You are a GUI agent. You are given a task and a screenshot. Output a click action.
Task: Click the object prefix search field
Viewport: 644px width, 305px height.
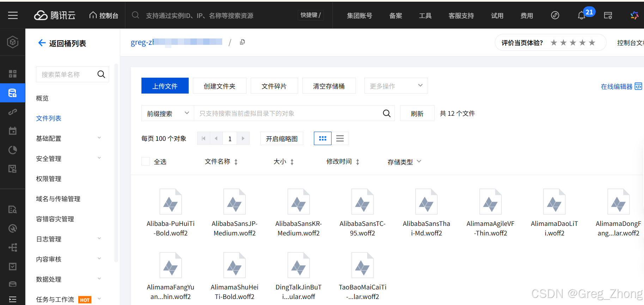288,113
